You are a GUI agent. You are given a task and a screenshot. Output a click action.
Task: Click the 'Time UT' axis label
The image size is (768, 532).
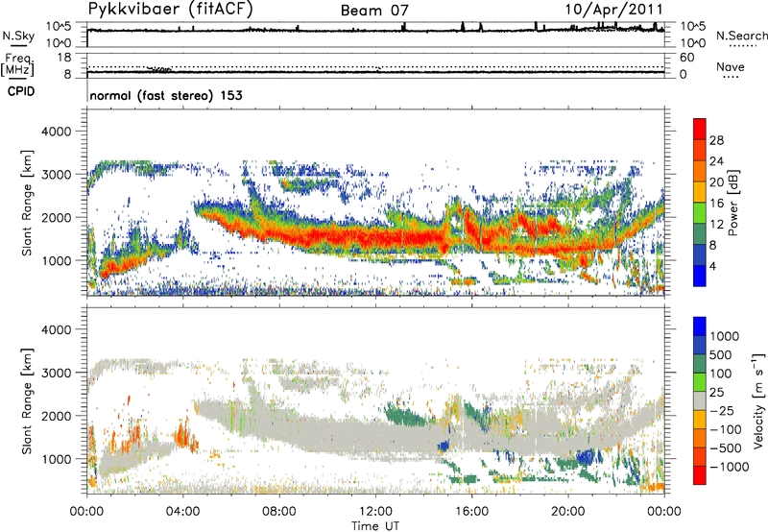coord(375,526)
